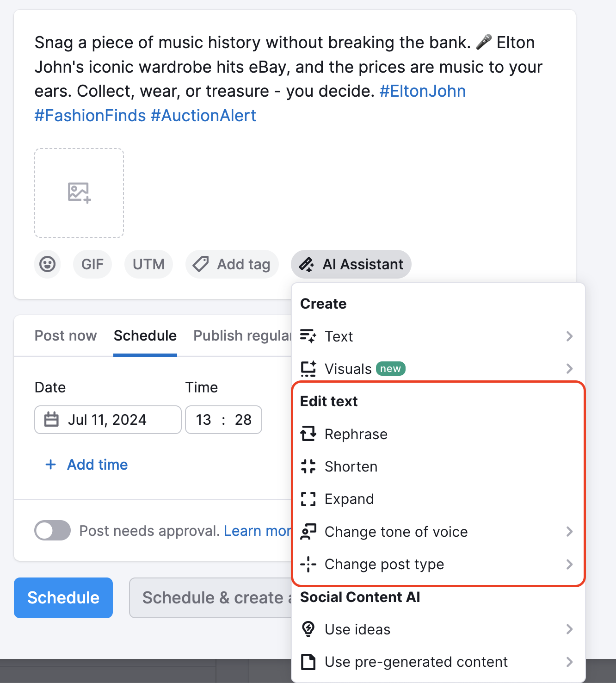The width and height of the screenshot is (616, 683).
Task: Click the add image placeholder icon
Action: (x=79, y=192)
